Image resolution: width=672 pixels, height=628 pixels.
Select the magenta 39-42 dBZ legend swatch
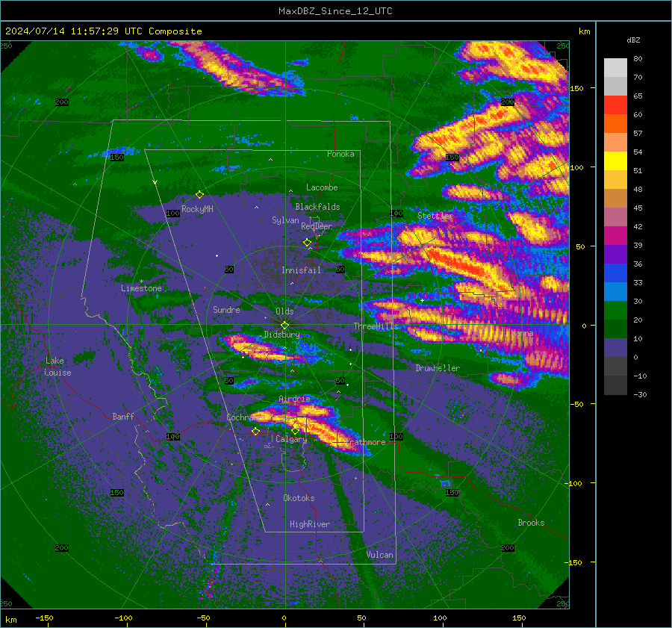tap(615, 235)
